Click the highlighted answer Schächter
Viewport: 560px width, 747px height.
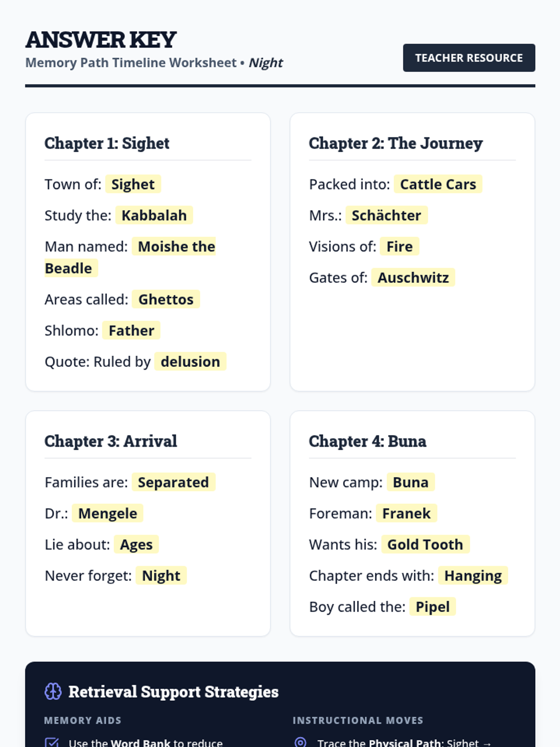click(386, 215)
